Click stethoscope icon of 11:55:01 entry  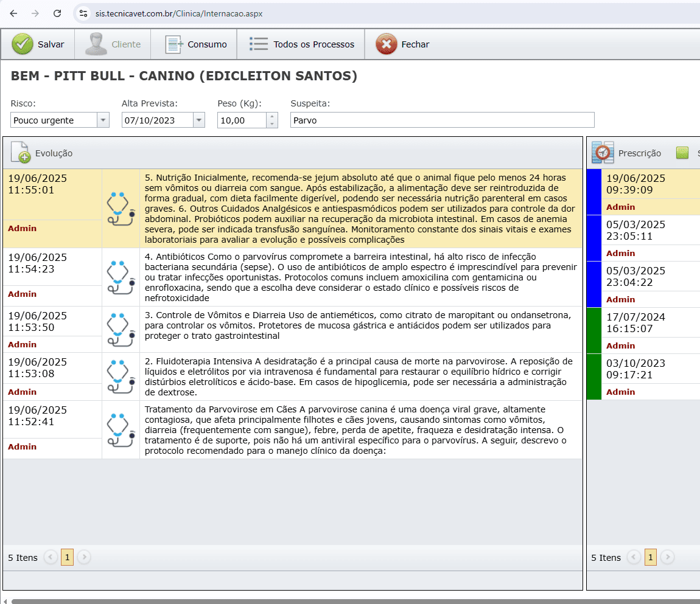[x=121, y=208]
